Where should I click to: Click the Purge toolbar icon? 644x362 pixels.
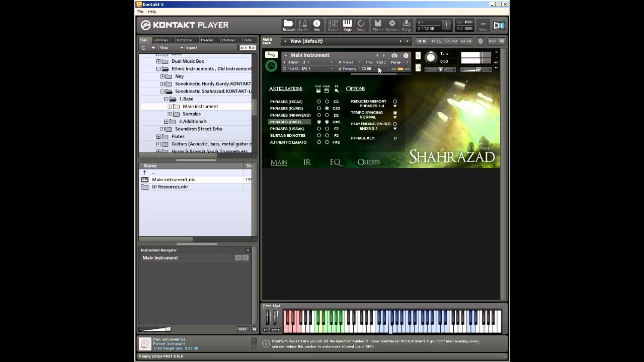pos(407,25)
